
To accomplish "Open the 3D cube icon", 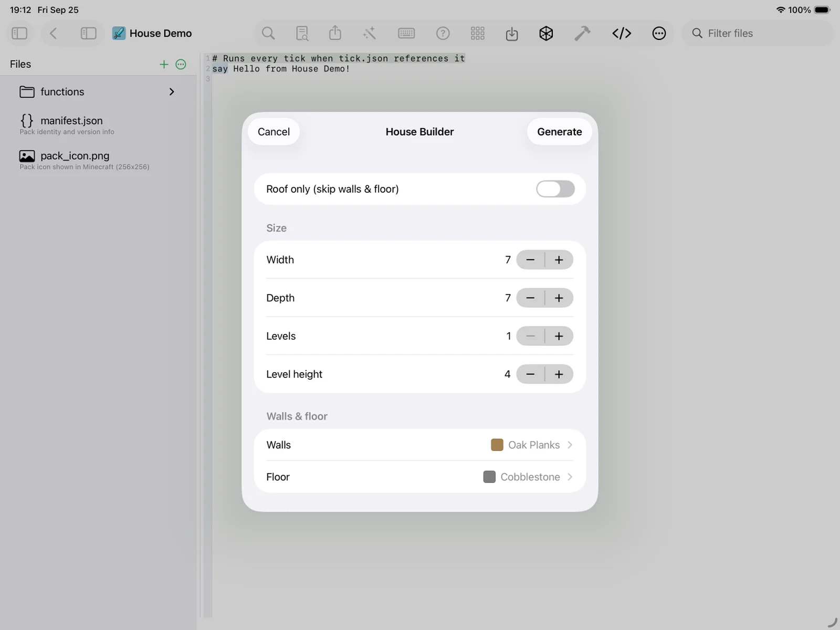I will click(x=546, y=33).
